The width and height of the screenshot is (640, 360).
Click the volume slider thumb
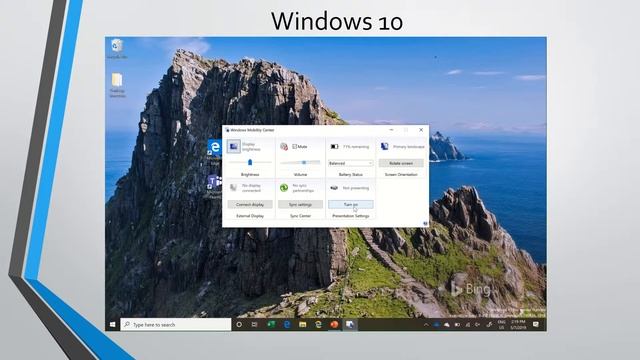[x=304, y=162]
